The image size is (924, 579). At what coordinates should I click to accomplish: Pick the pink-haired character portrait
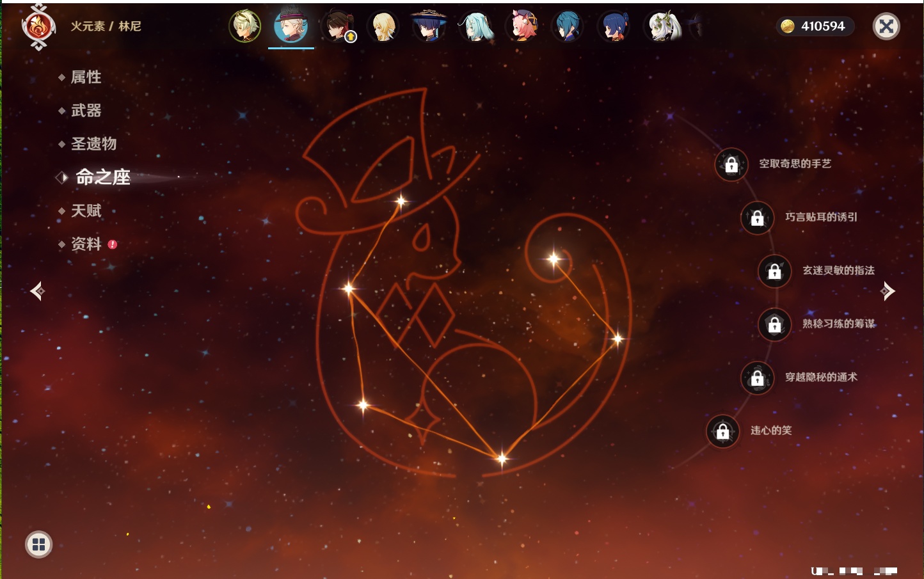pyautogui.click(x=522, y=26)
